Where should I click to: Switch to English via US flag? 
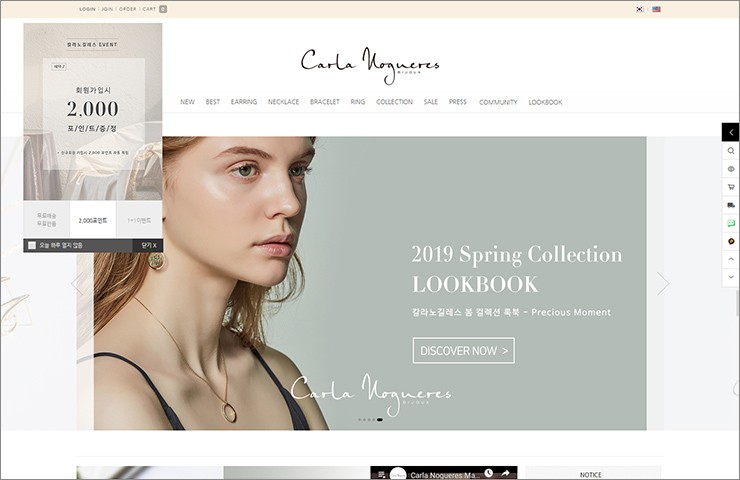(656, 9)
